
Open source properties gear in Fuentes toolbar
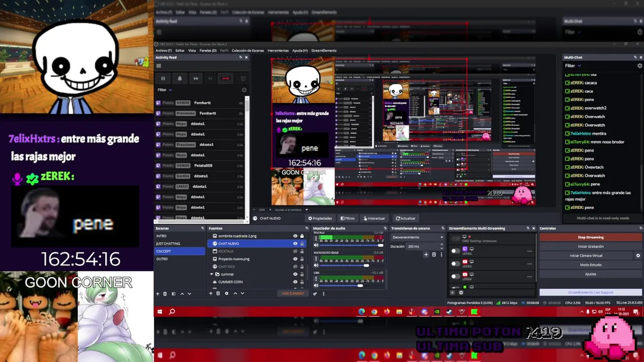[226, 294]
